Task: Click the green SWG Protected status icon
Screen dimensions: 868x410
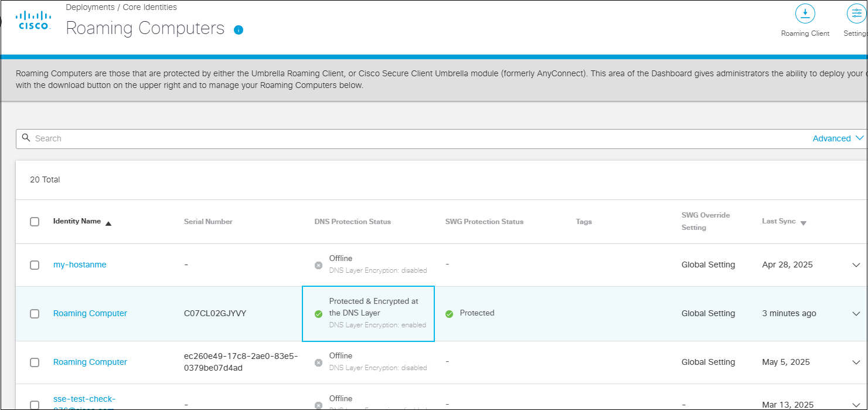Action: click(x=449, y=314)
